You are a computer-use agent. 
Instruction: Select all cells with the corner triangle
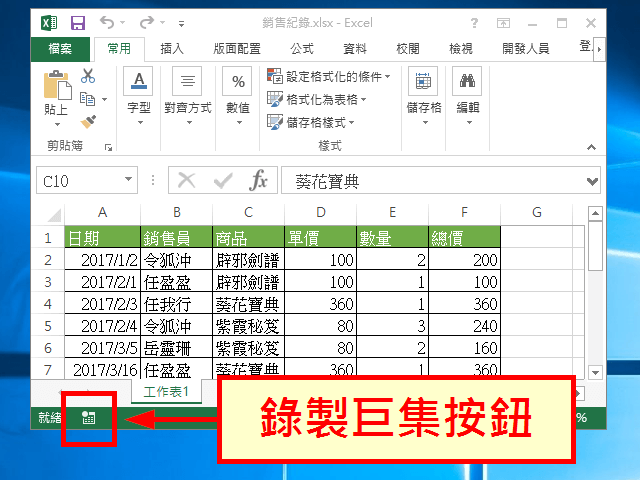click(x=54, y=215)
